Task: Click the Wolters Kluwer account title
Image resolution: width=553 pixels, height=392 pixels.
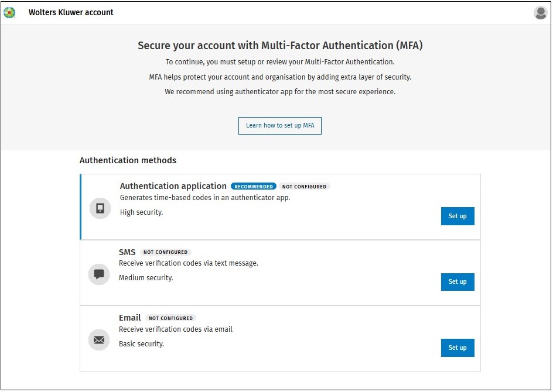Action: point(71,12)
